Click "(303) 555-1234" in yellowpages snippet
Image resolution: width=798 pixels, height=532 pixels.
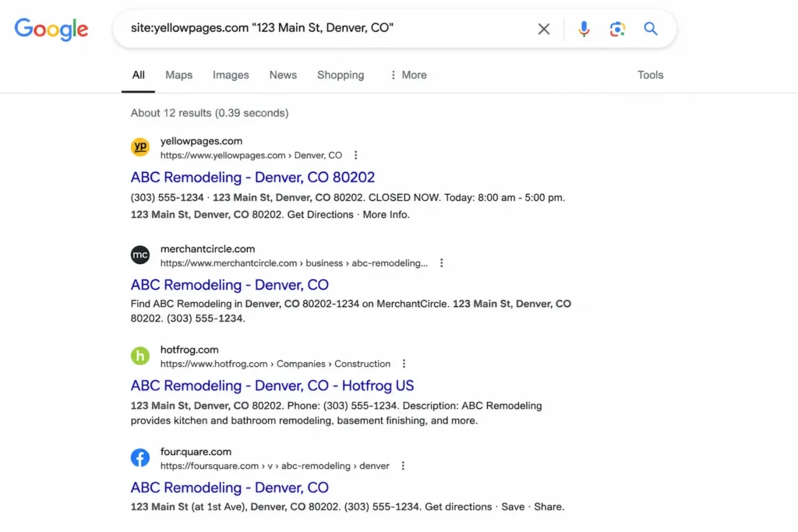(x=167, y=197)
